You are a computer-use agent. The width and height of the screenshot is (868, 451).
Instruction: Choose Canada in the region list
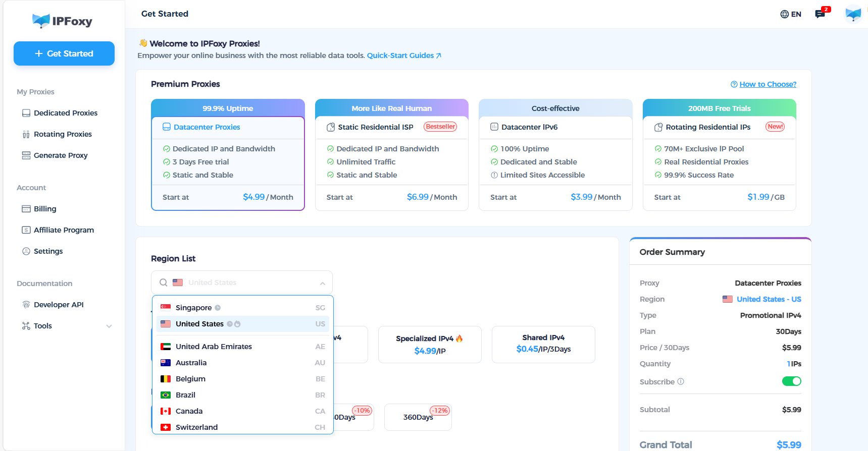[x=243, y=411]
